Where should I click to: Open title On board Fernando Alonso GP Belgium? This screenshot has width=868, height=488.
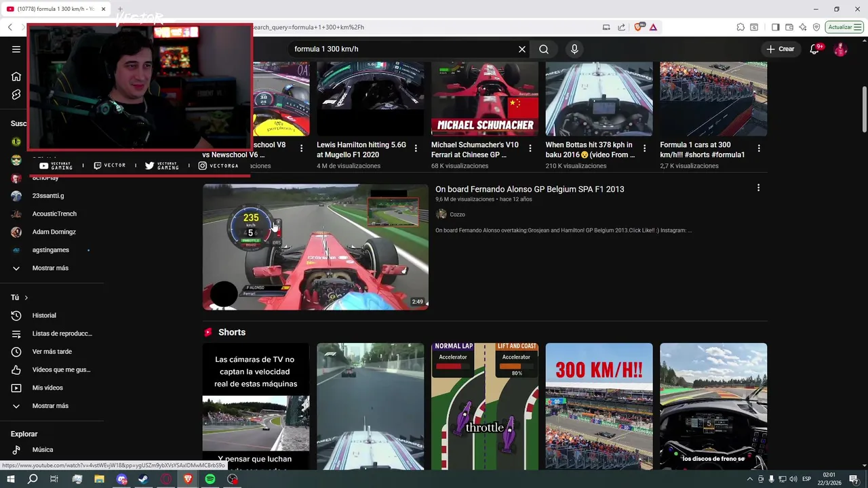[x=530, y=189]
